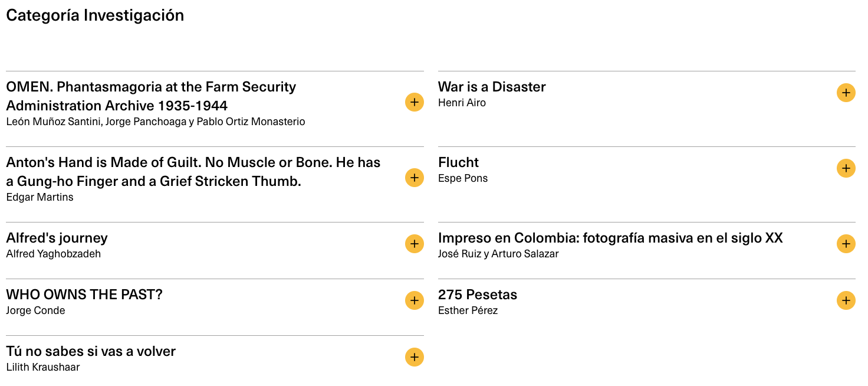Open the WHO OWNS THE PAST? title

click(x=84, y=295)
